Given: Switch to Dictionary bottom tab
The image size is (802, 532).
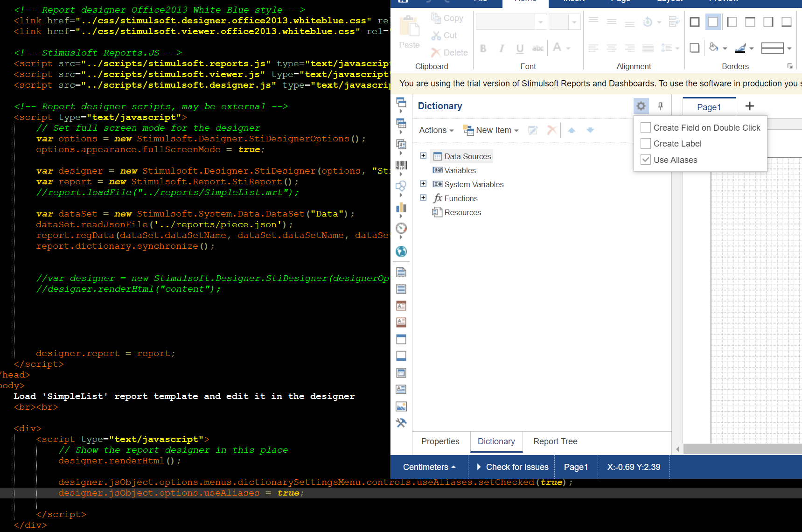Looking at the screenshot, I should coord(496,441).
